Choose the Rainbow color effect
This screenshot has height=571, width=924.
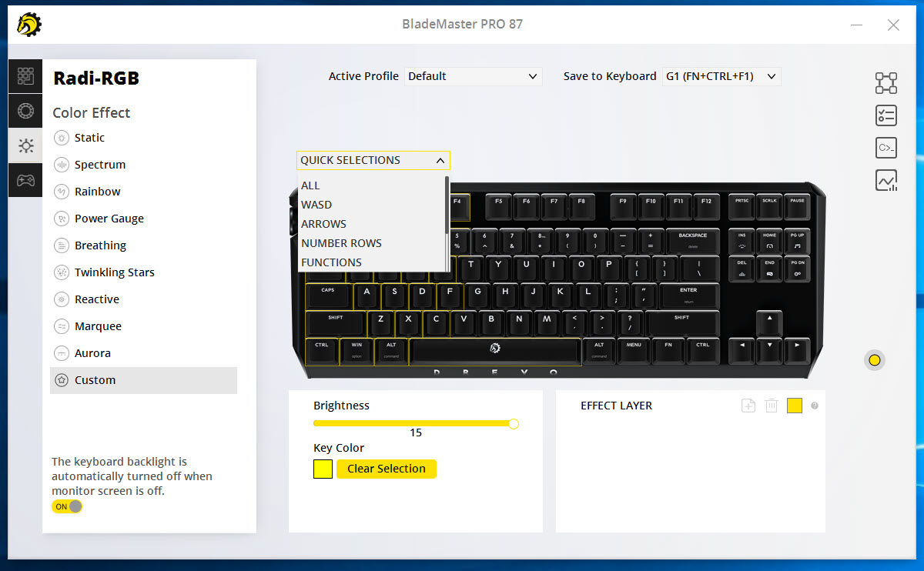click(143, 192)
